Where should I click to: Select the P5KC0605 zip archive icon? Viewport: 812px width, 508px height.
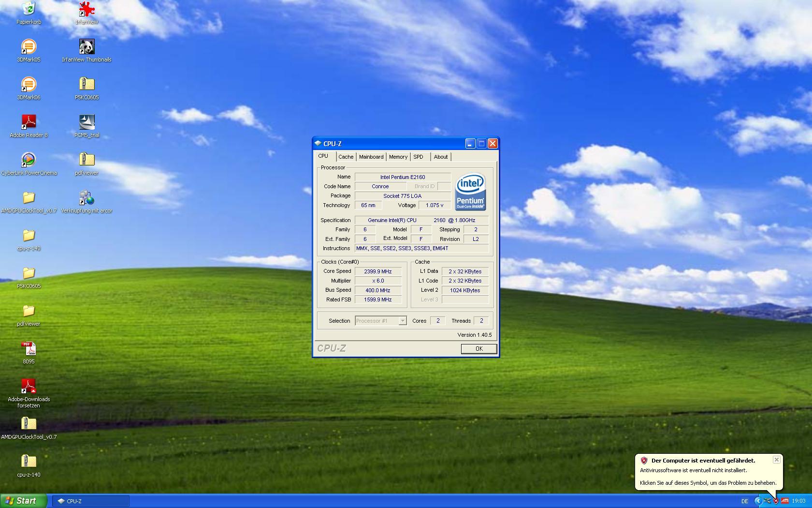[x=87, y=88]
